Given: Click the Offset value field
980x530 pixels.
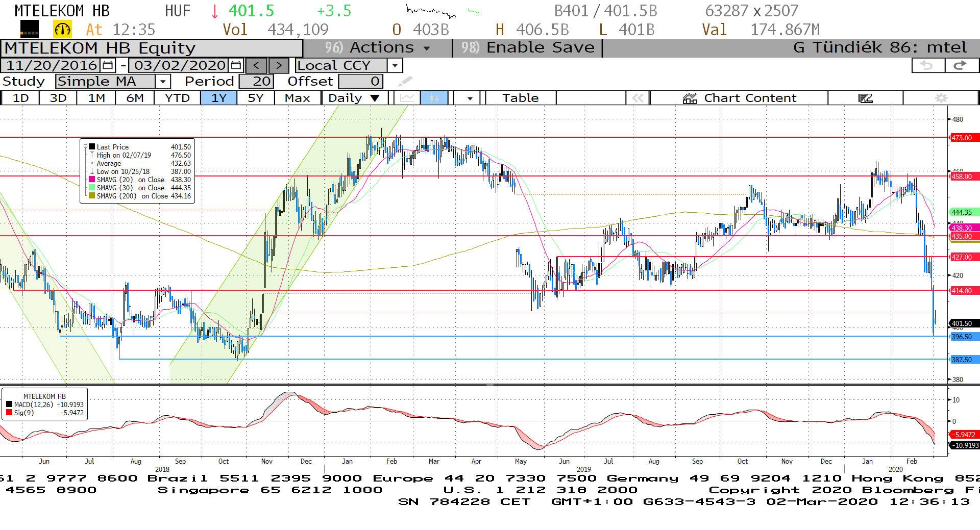Looking at the screenshot, I should (360, 82).
